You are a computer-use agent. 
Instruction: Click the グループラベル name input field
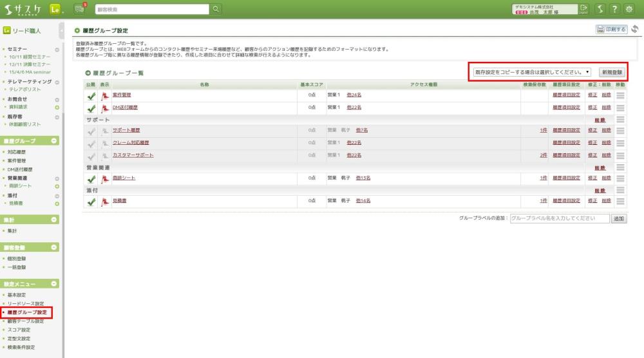[559, 219]
